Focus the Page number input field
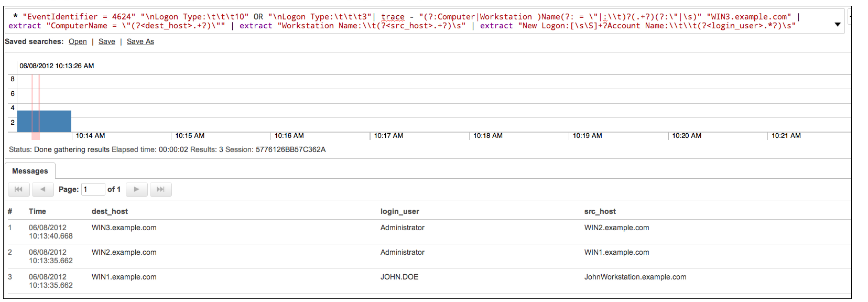 (93, 189)
